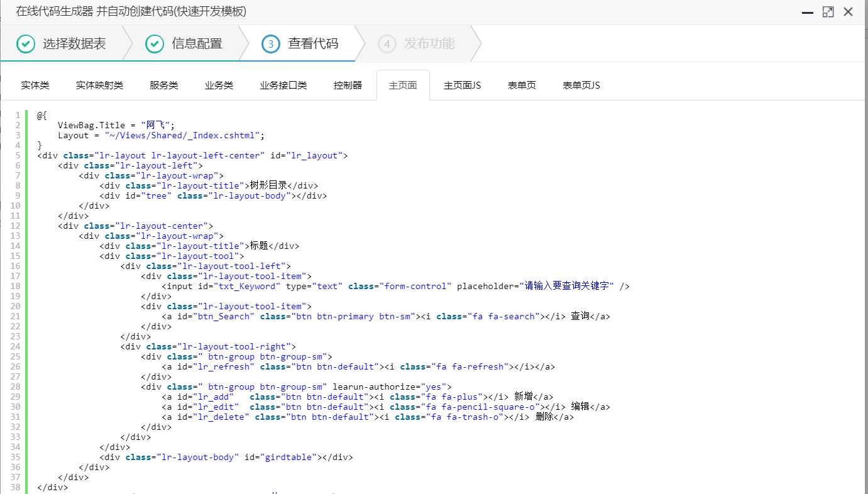This screenshot has width=868, height=494.
Task: Click the step 3 circle icon
Action: point(271,44)
